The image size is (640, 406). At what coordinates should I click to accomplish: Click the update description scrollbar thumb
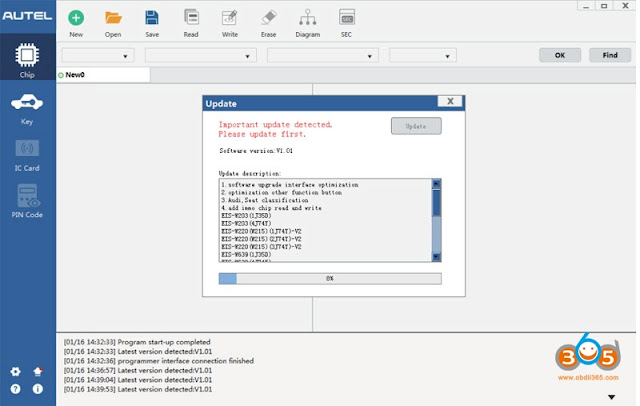(436, 202)
